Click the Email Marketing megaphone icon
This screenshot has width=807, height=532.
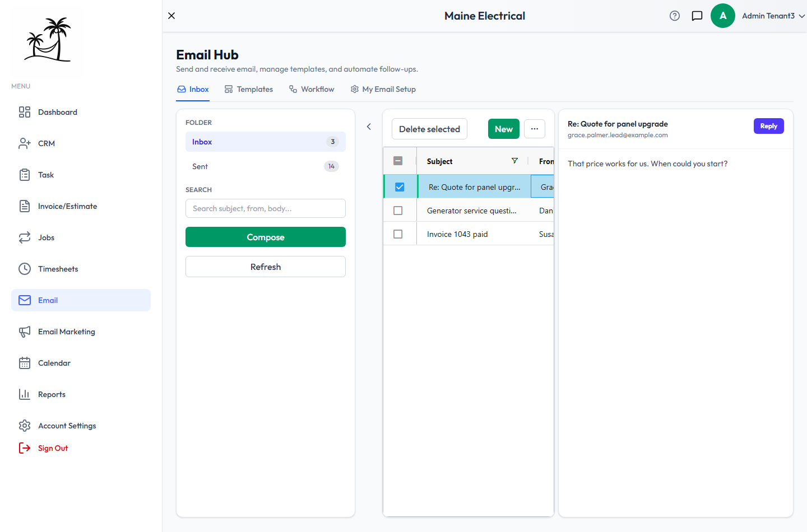[25, 332]
